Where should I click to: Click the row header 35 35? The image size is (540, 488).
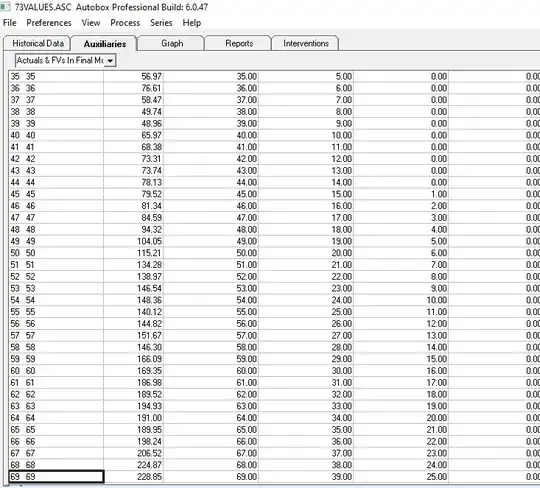(56, 76)
